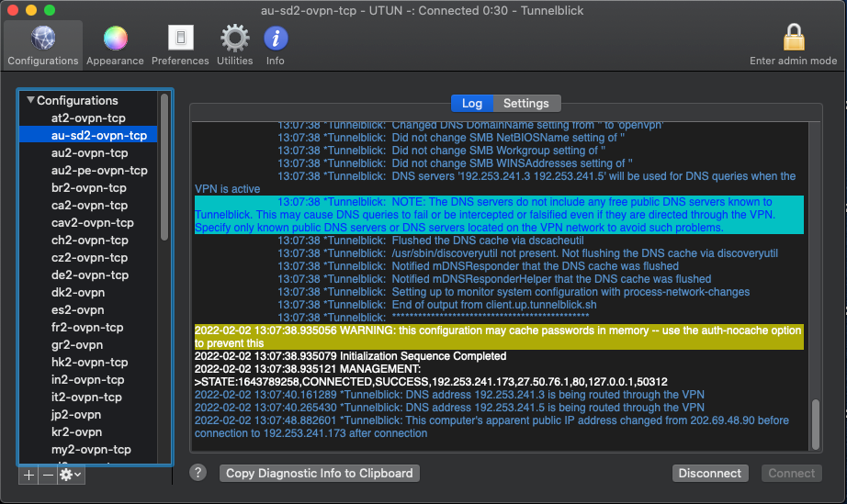Click log line about DNS address 192.253.241.5
847x504 pixels.
(x=449, y=408)
